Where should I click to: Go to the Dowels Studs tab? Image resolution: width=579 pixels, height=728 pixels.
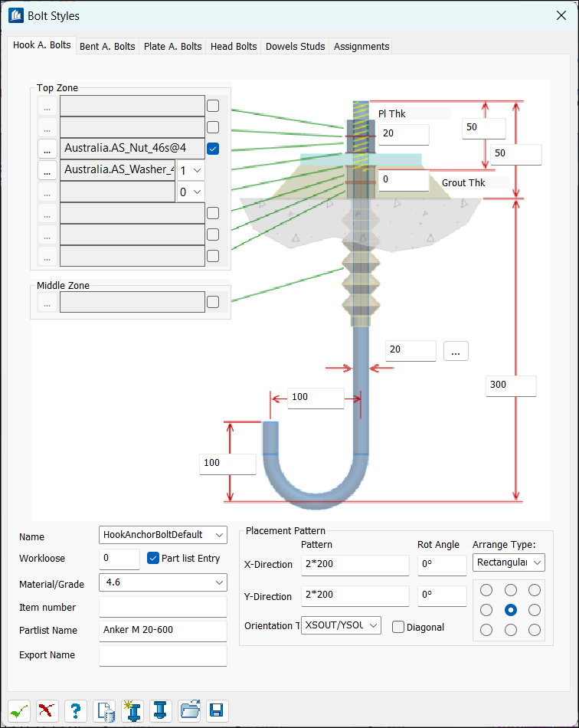coord(295,47)
